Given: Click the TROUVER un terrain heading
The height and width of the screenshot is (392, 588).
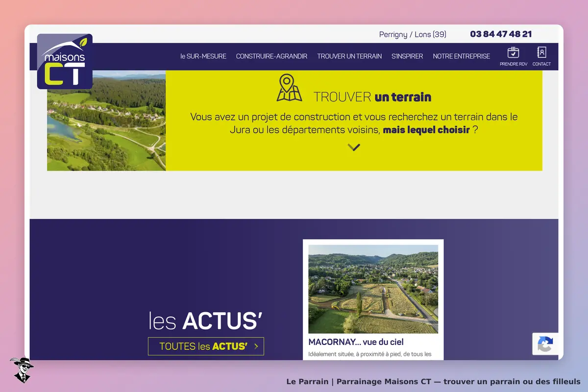Looking at the screenshot, I should [372, 97].
